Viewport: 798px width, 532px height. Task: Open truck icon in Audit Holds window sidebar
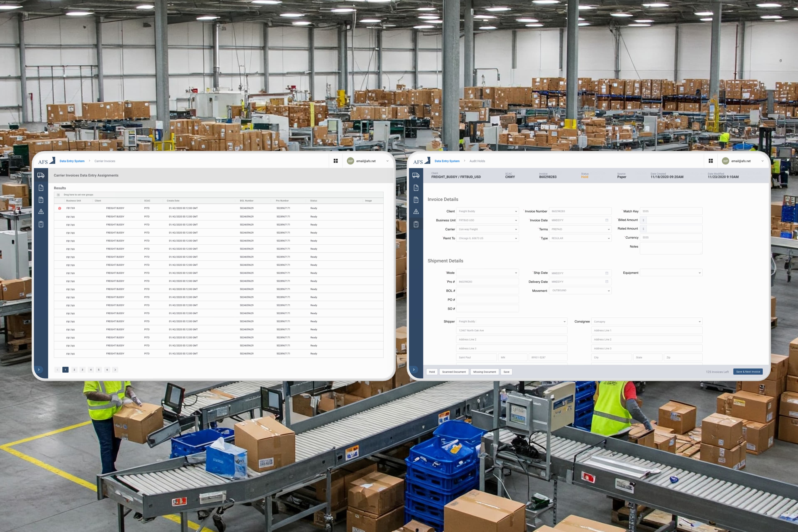[416, 175]
